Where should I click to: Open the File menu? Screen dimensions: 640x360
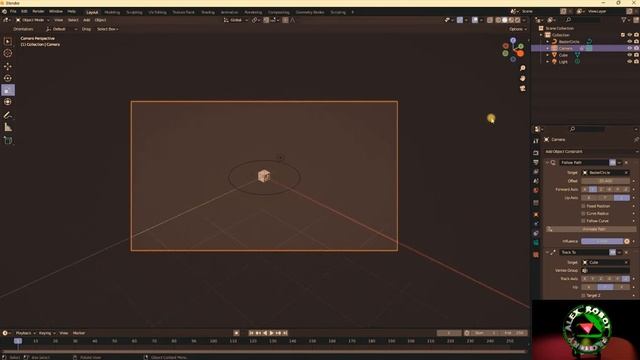tap(13, 11)
